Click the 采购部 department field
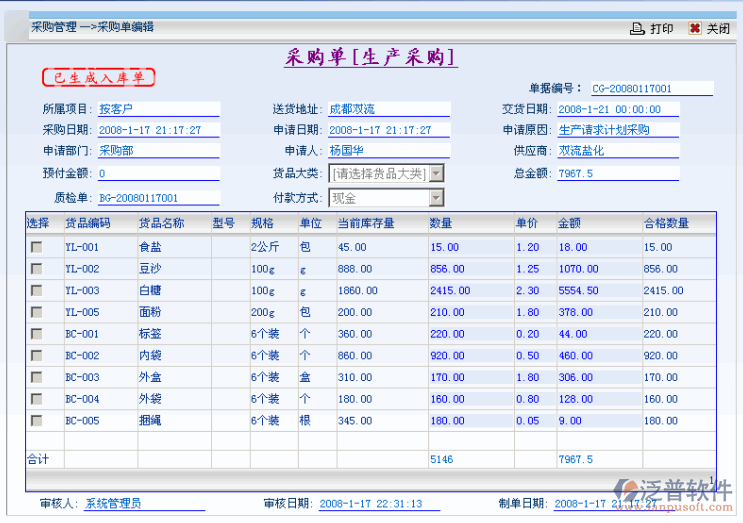This screenshot has height=523, width=743. tap(116, 151)
